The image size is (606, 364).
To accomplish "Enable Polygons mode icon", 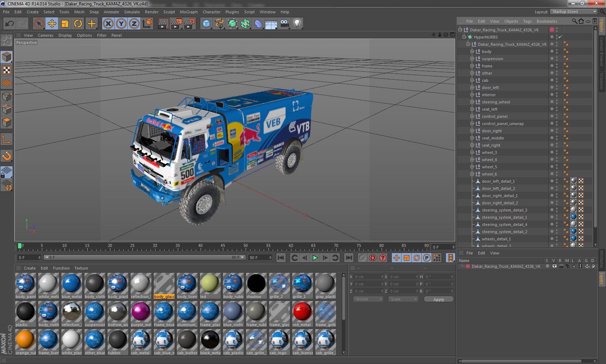I will (x=6, y=123).
